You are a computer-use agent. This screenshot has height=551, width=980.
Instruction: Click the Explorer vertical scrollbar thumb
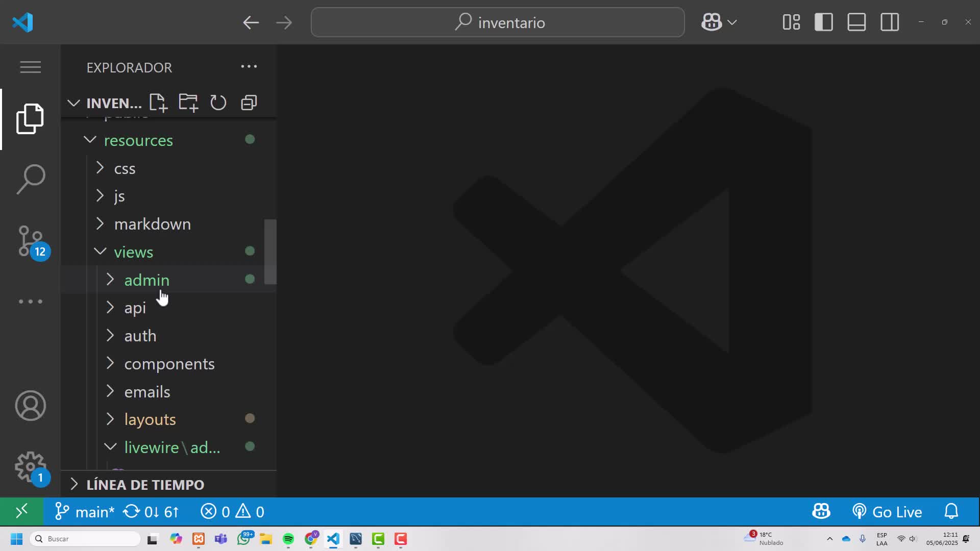click(x=271, y=252)
